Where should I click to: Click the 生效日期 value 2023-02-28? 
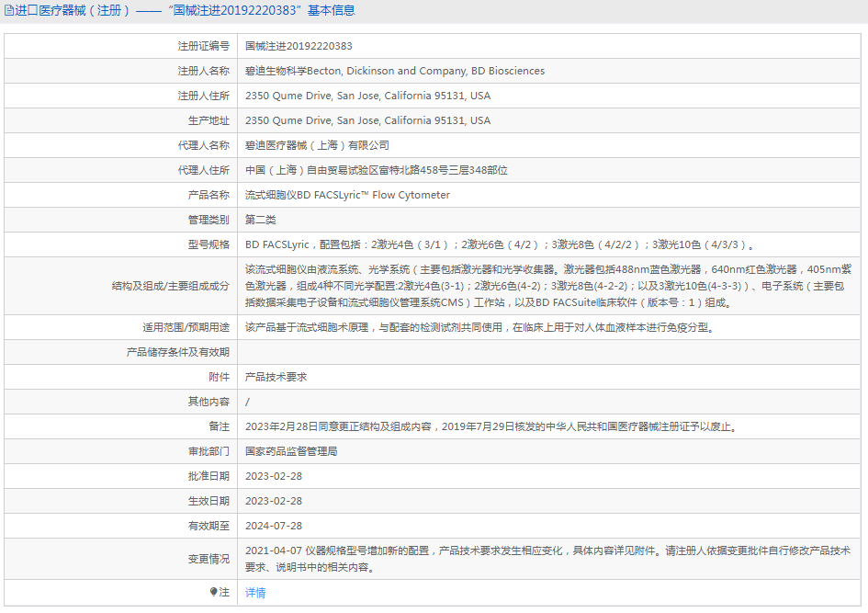pyautogui.click(x=274, y=501)
